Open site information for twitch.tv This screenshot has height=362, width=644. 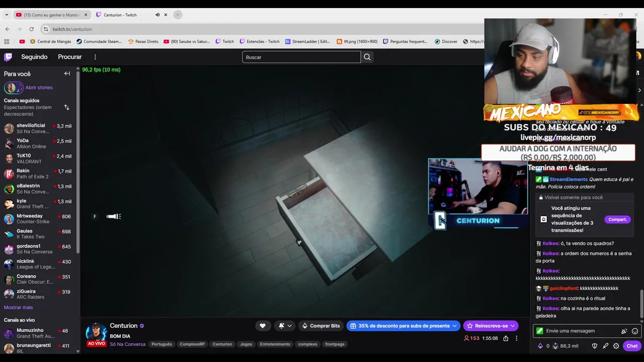click(x=46, y=29)
